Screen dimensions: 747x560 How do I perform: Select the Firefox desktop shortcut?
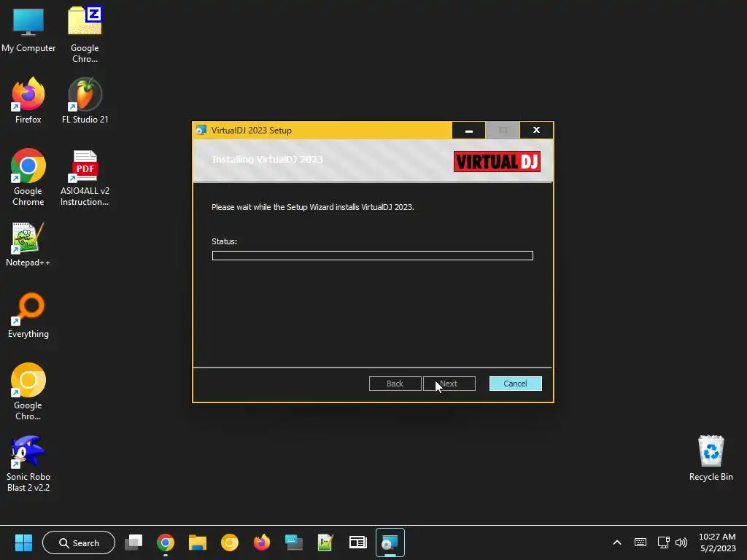pos(28,101)
